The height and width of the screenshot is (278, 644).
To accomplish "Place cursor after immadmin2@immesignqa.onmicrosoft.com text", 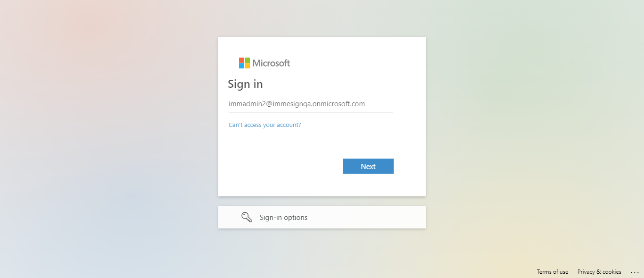I will [366, 104].
